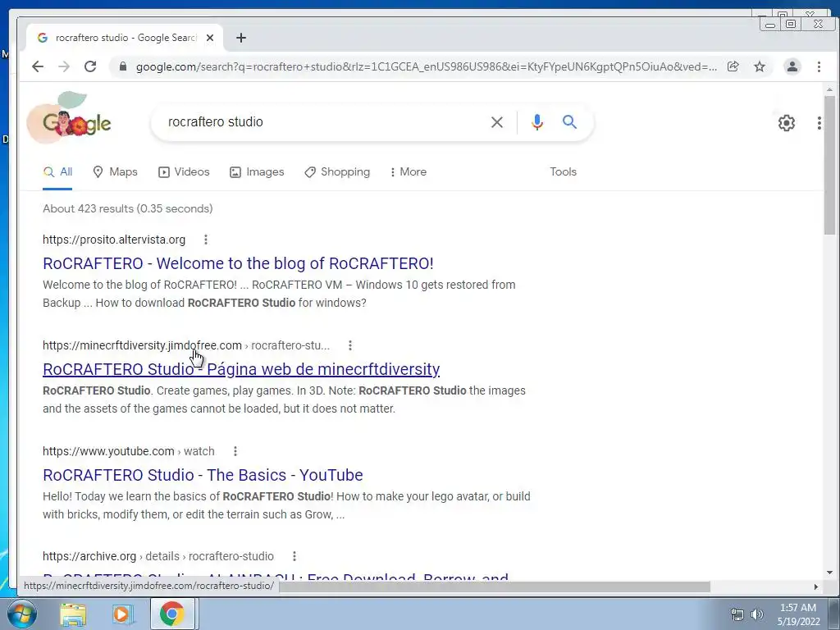Switch to Videos results
The height and width of the screenshot is (630, 840).
click(x=184, y=172)
